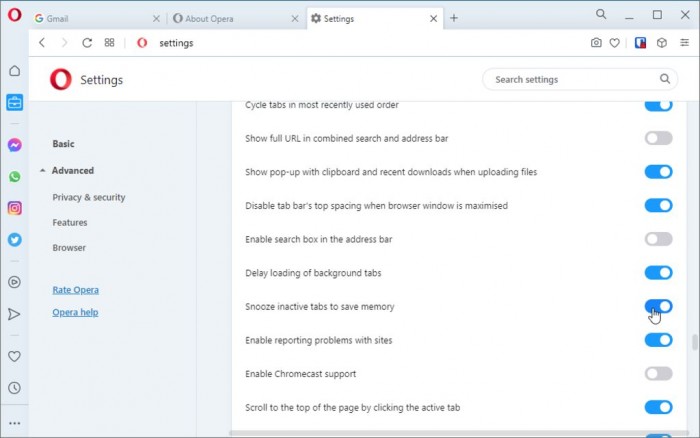Image resolution: width=700 pixels, height=438 pixels.
Task: Switch to the Gmail tab
Action: click(x=90, y=18)
